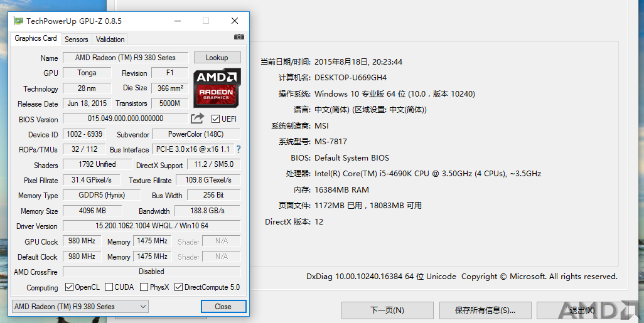Screen dimensions: 644x323
Task: Click the Driver Version field 15.200.1062.1004
Action: [x=151, y=226]
